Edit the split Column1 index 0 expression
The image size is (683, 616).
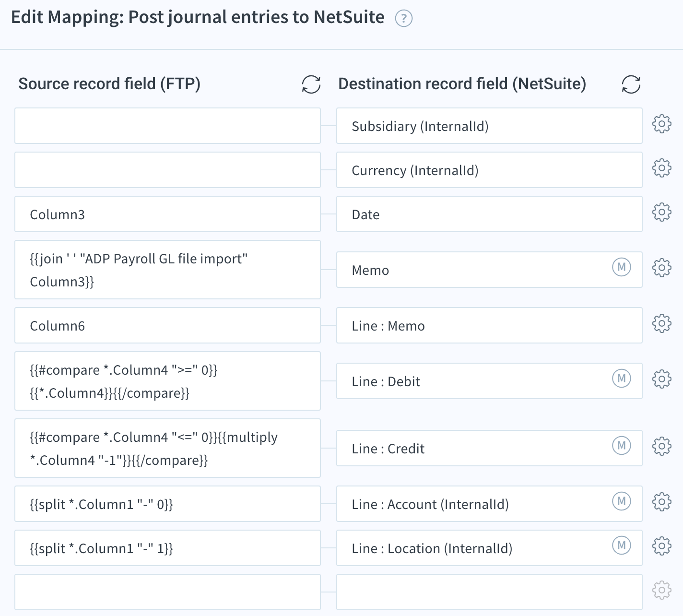pos(167,504)
